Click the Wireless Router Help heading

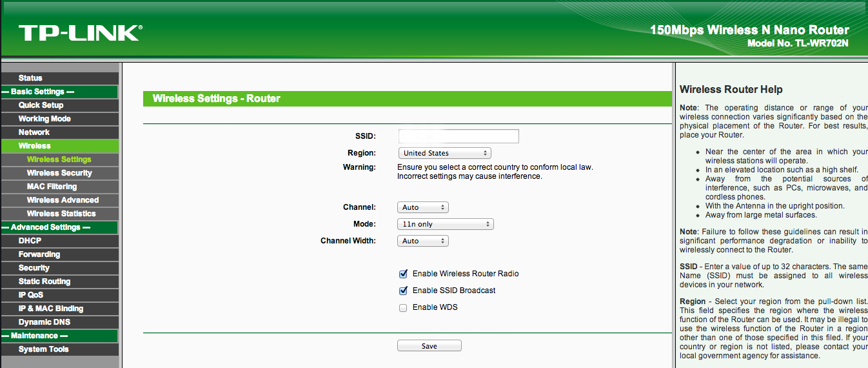[731, 90]
